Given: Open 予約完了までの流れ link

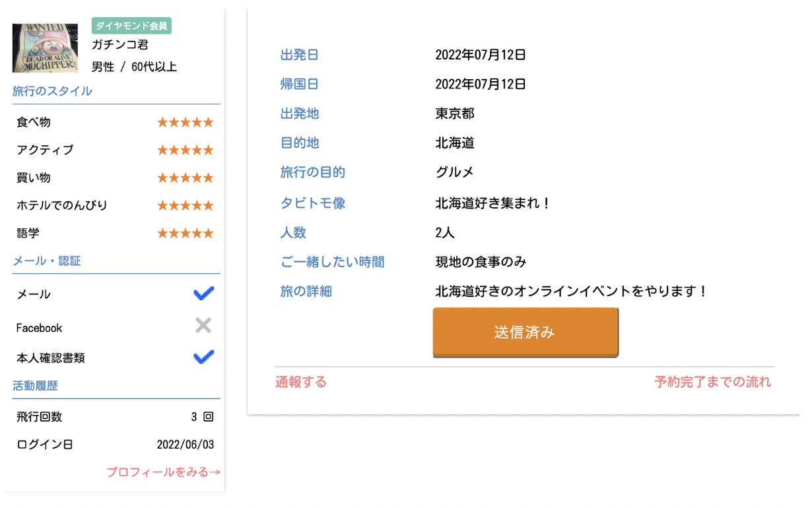Looking at the screenshot, I should pos(713,382).
